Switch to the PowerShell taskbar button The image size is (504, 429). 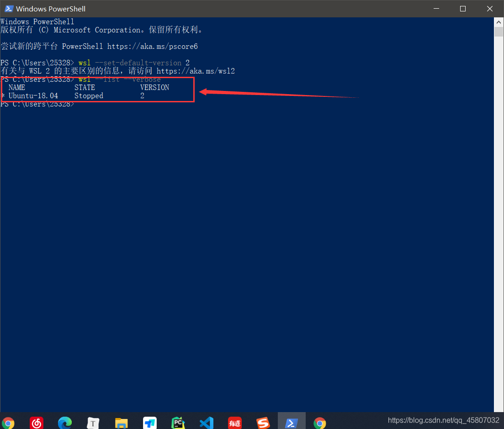click(x=292, y=421)
